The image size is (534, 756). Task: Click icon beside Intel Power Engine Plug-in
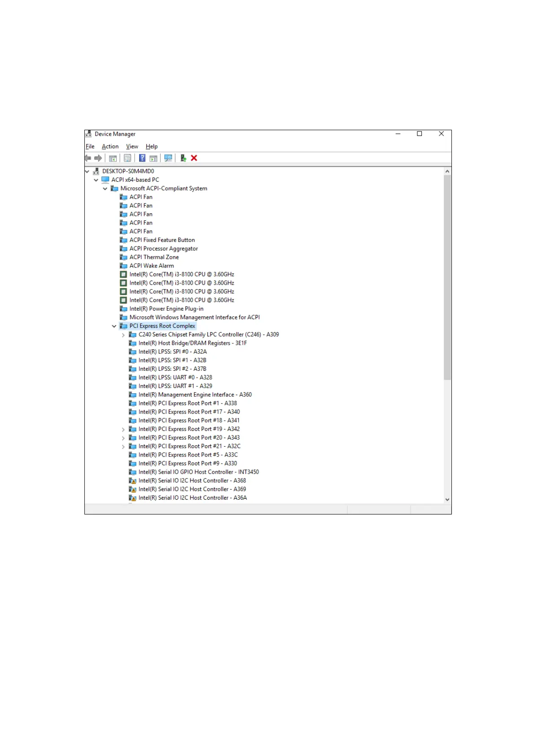(x=123, y=309)
